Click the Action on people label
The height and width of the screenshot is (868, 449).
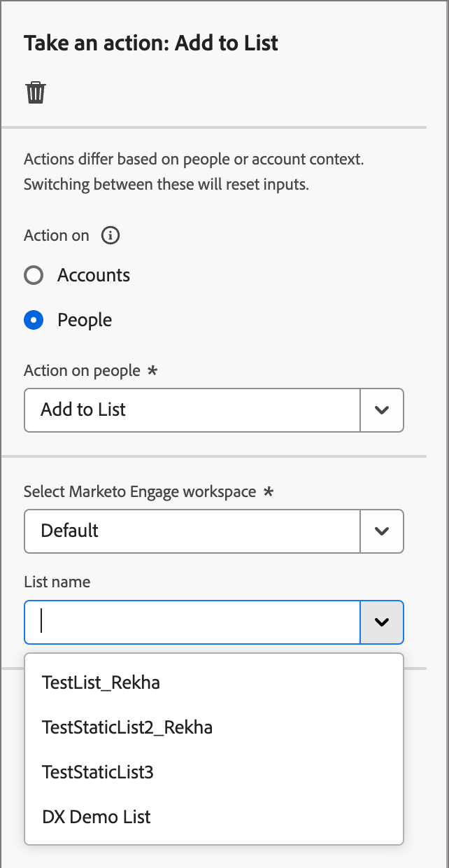(x=82, y=370)
